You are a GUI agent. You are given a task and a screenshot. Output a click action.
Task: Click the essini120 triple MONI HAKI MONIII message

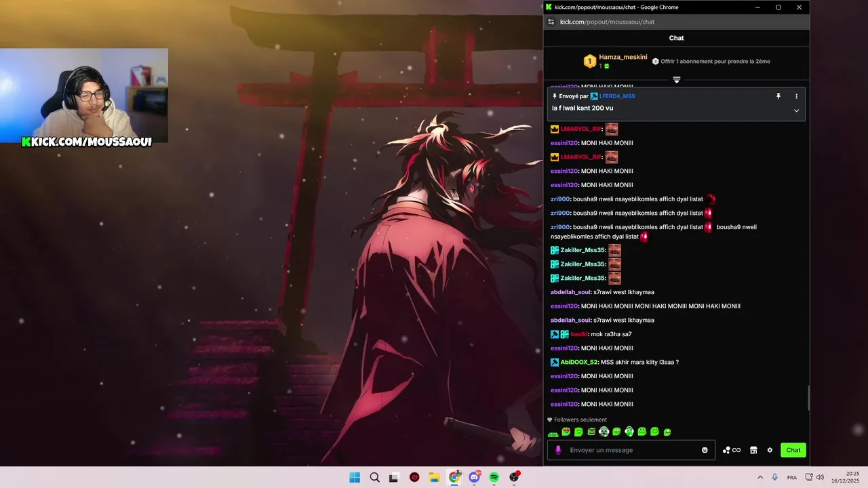click(646, 306)
